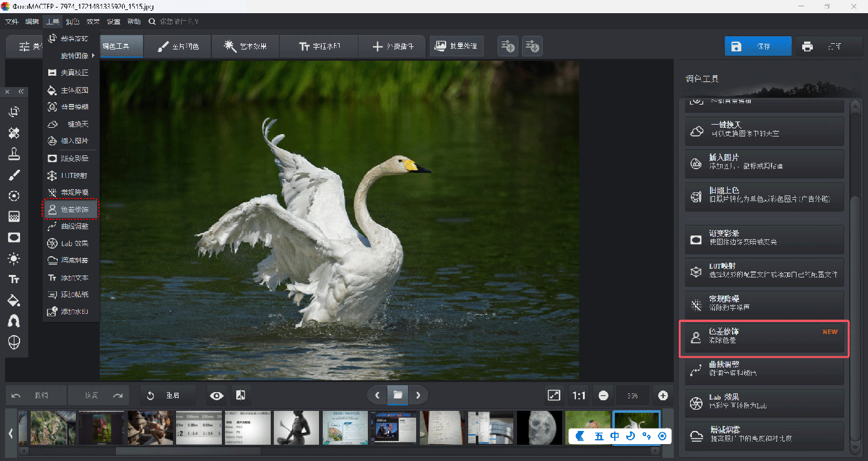868x461 pixels.
Task: Open the 设置 menu in menu bar
Action: [113, 22]
